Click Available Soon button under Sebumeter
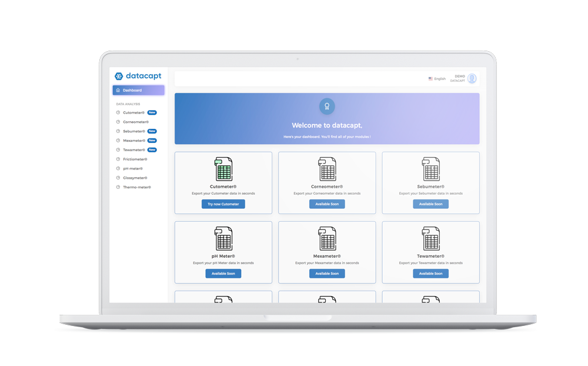 (431, 204)
